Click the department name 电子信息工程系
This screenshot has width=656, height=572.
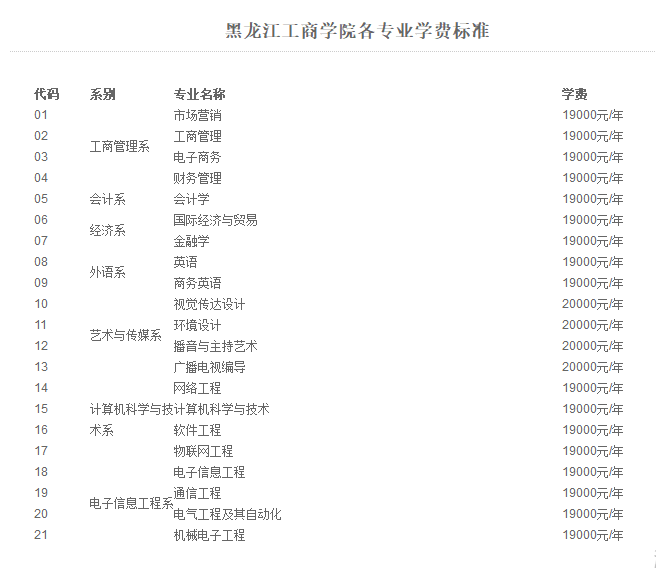pyautogui.click(x=131, y=503)
